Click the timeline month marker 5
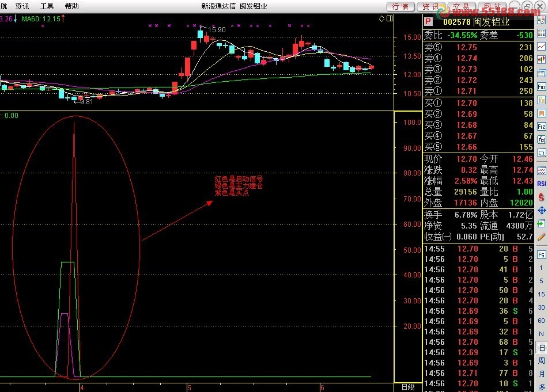 tap(189, 387)
